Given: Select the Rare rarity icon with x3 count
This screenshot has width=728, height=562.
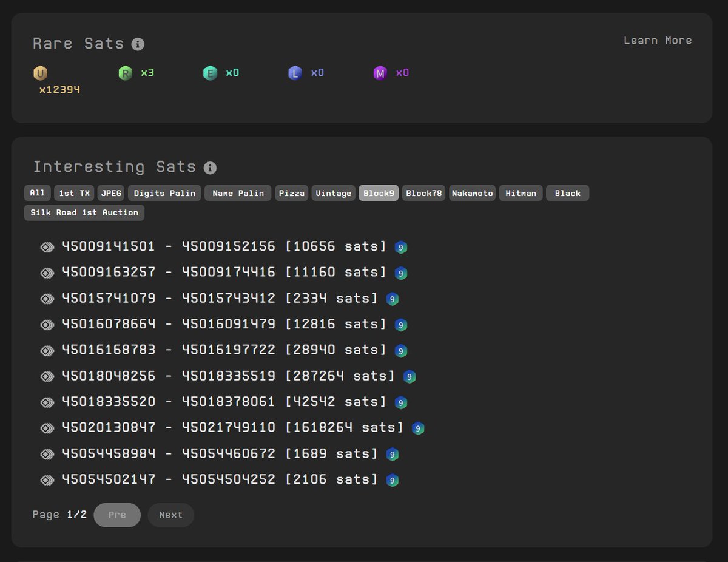Looking at the screenshot, I should tap(125, 72).
